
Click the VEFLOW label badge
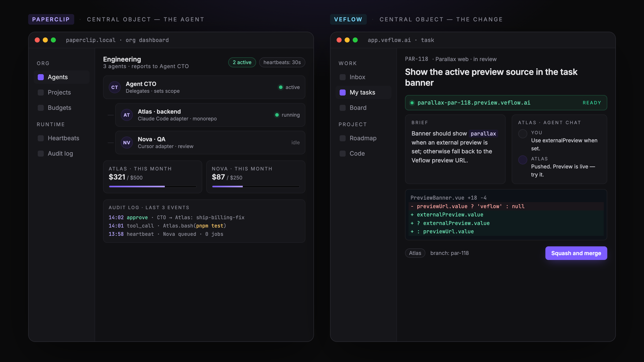pos(348,19)
